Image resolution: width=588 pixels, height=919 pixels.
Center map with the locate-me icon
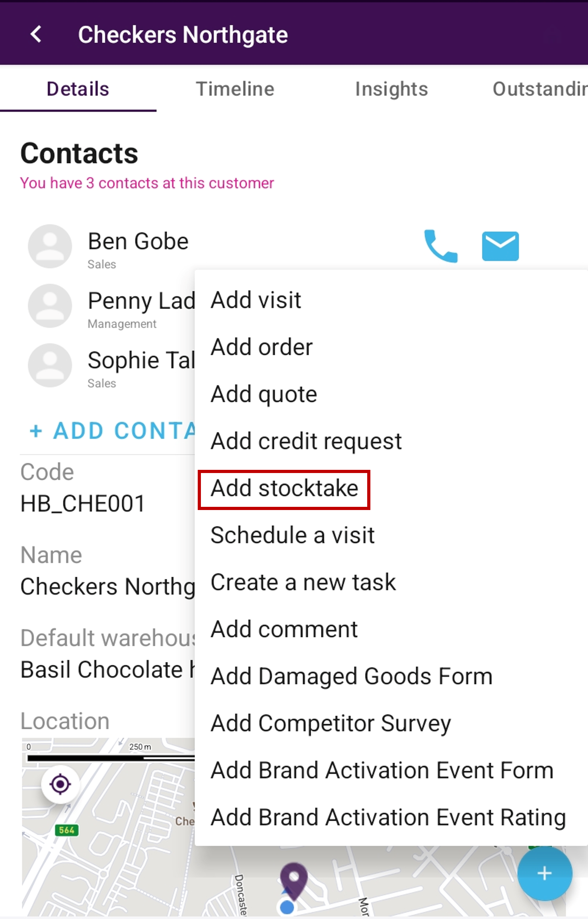coord(60,784)
